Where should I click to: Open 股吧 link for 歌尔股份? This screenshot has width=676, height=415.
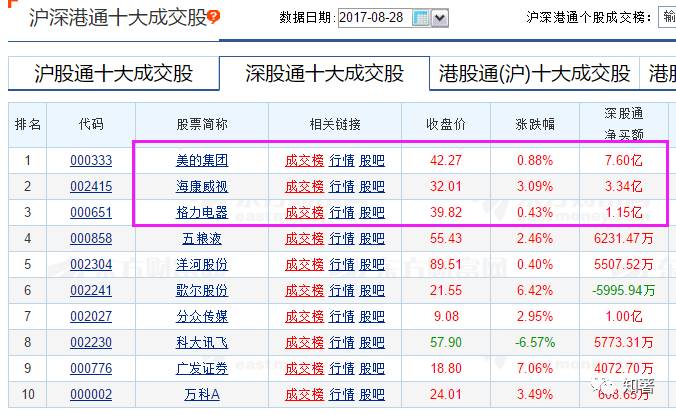[x=372, y=290]
